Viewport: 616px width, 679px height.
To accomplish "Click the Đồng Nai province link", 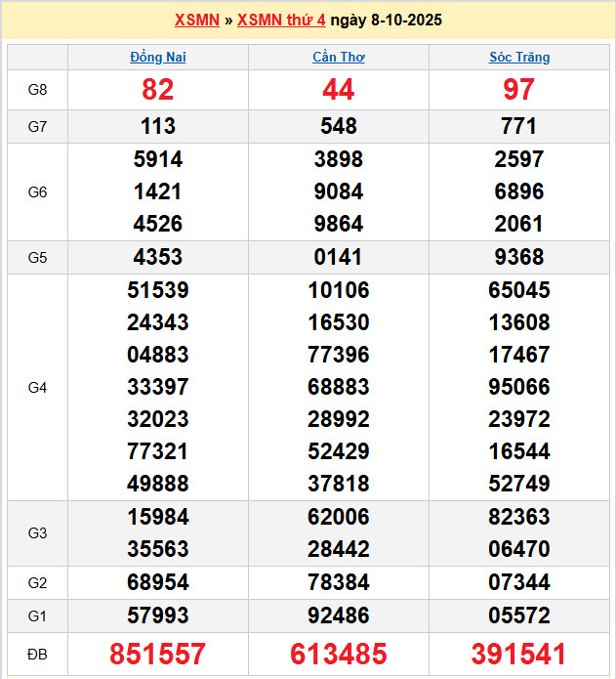I will 158,58.
